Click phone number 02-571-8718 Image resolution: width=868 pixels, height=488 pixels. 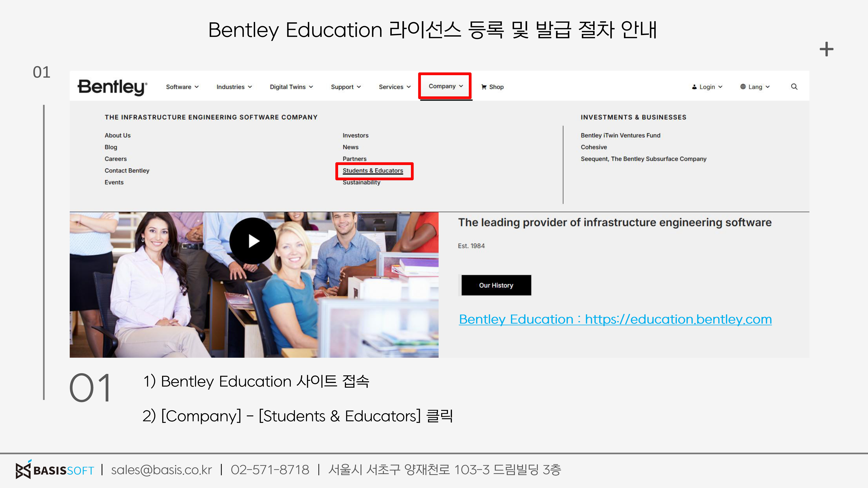click(x=270, y=470)
